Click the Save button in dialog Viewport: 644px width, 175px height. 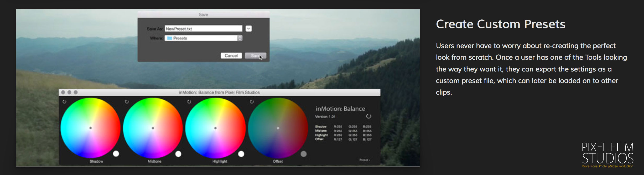[x=256, y=55]
